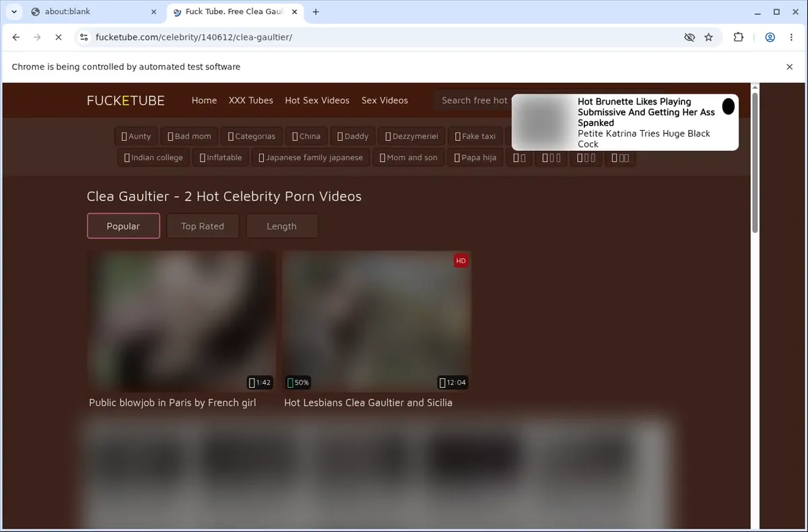This screenshot has width=808, height=532.
Task: Click the Aunty tag
Action: tap(136, 136)
